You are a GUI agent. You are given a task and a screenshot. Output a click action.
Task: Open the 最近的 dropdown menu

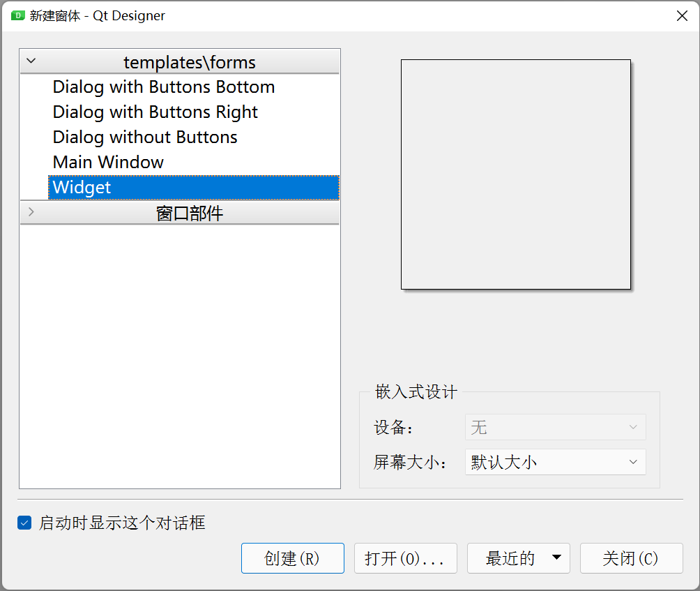[518, 558]
